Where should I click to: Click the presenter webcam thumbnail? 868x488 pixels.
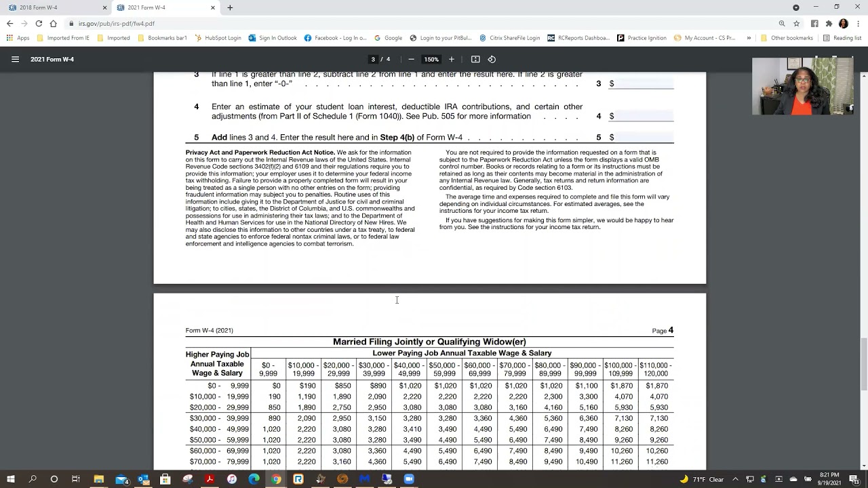(x=803, y=86)
